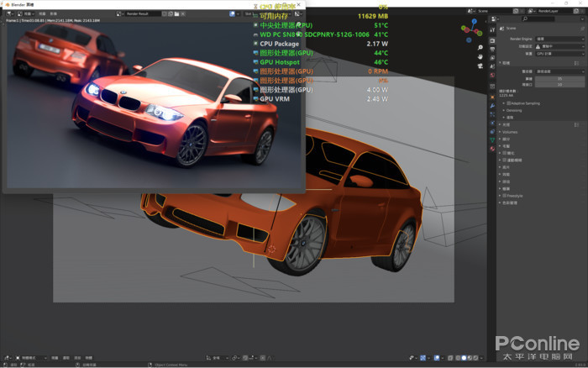Expand the Adaptive Sampling subpanel

click(504, 103)
